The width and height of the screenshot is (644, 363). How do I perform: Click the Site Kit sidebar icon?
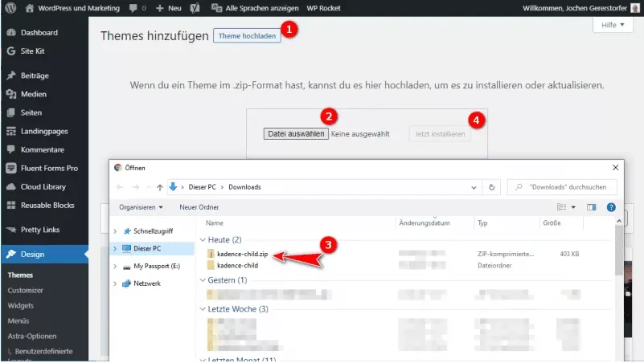click(11, 51)
